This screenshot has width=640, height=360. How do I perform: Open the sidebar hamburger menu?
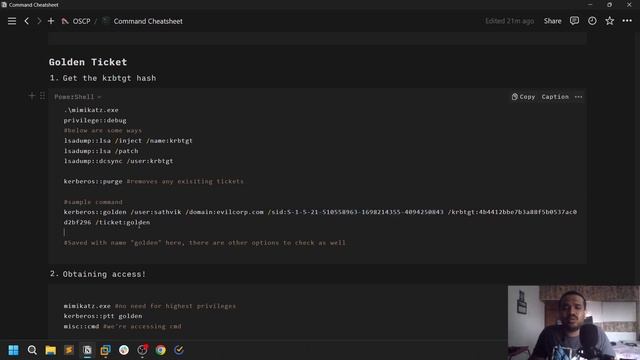coord(12,21)
